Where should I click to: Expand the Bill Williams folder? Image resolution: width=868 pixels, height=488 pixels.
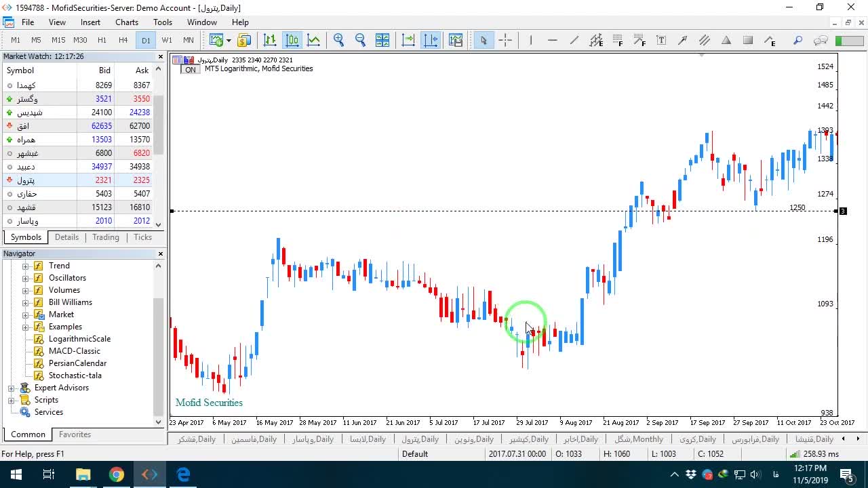coord(26,302)
